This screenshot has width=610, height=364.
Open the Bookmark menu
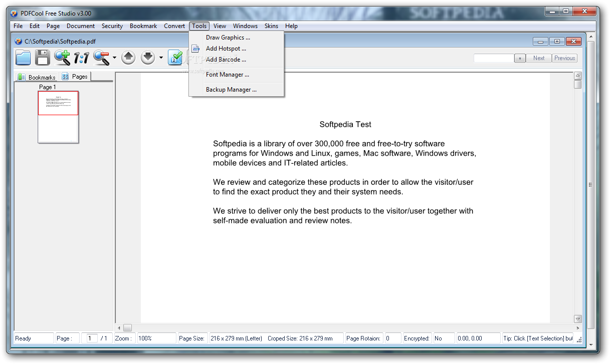[x=143, y=26]
